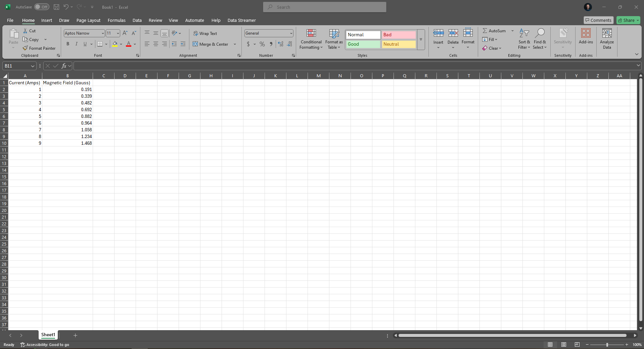The height and width of the screenshot is (349, 644).
Task: Click Increase Decimal icon
Action: tap(280, 44)
